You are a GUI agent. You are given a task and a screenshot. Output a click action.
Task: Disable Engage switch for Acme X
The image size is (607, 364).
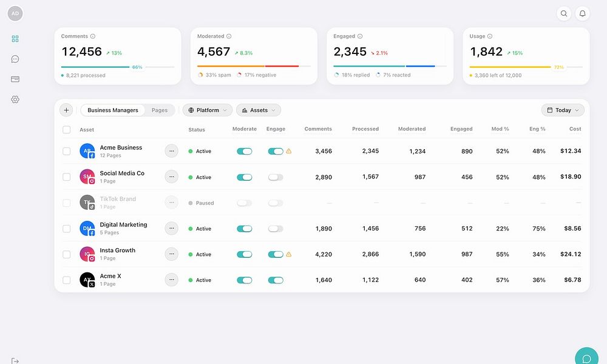[x=276, y=280]
